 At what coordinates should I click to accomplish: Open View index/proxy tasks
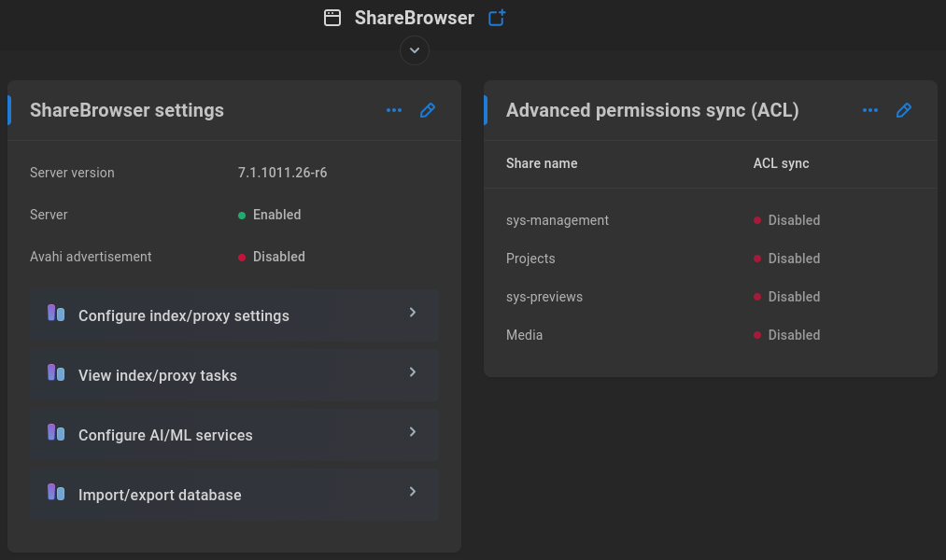(x=234, y=375)
